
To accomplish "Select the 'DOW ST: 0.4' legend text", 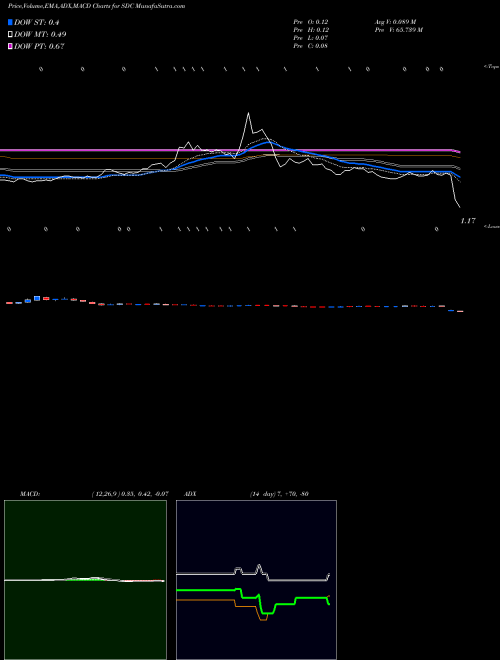I will pyautogui.click(x=36, y=22).
